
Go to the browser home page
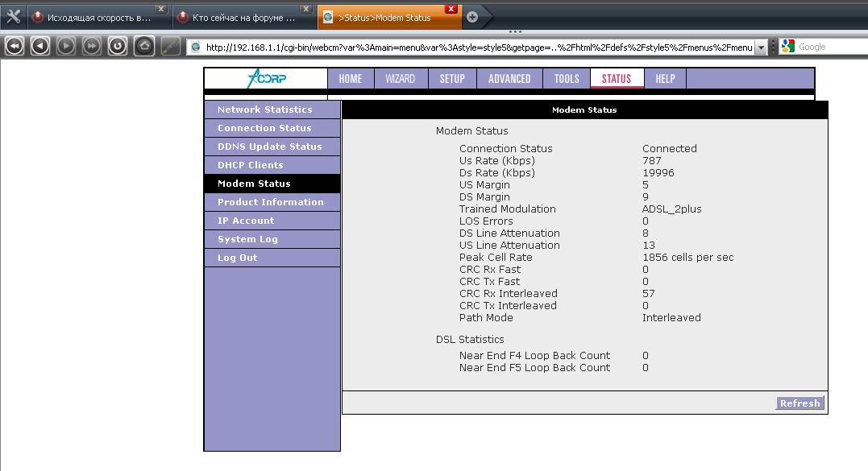pos(144,47)
